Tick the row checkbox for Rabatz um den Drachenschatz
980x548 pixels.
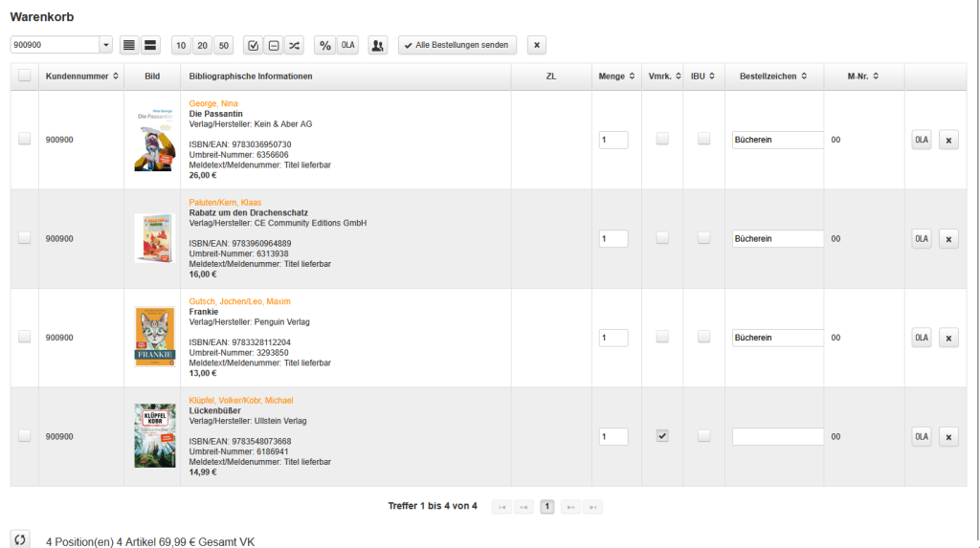24,238
